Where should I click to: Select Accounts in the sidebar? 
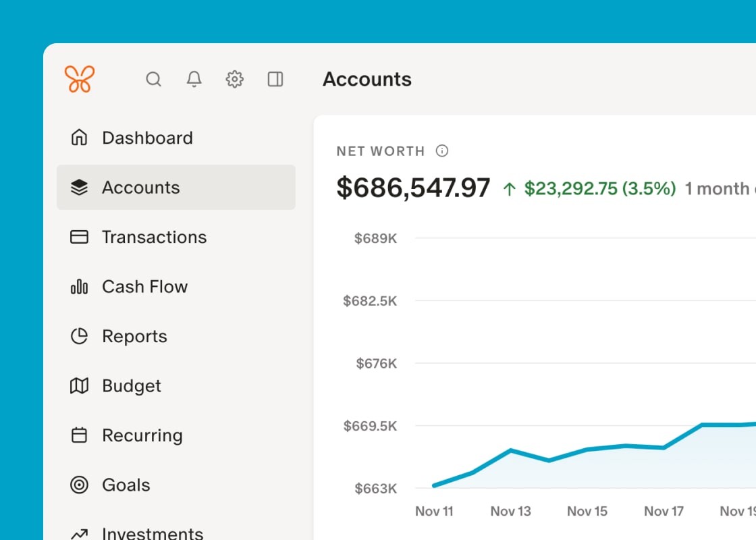176,187
